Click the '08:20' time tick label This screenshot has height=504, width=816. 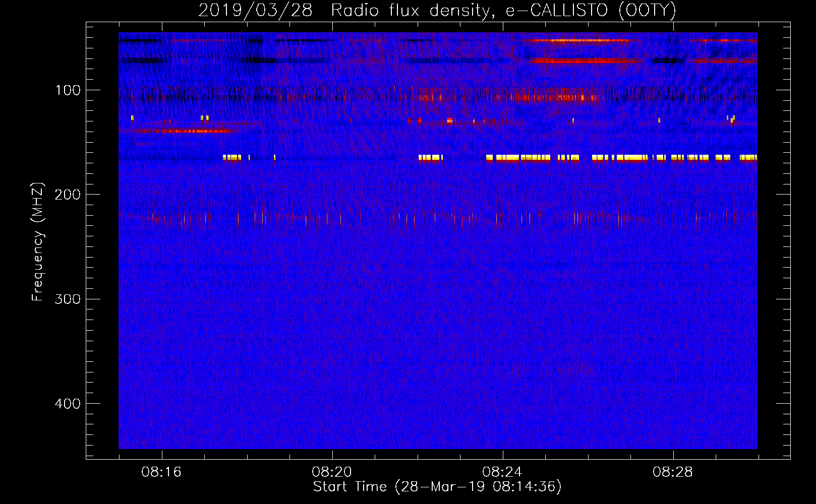pos(332,472)
